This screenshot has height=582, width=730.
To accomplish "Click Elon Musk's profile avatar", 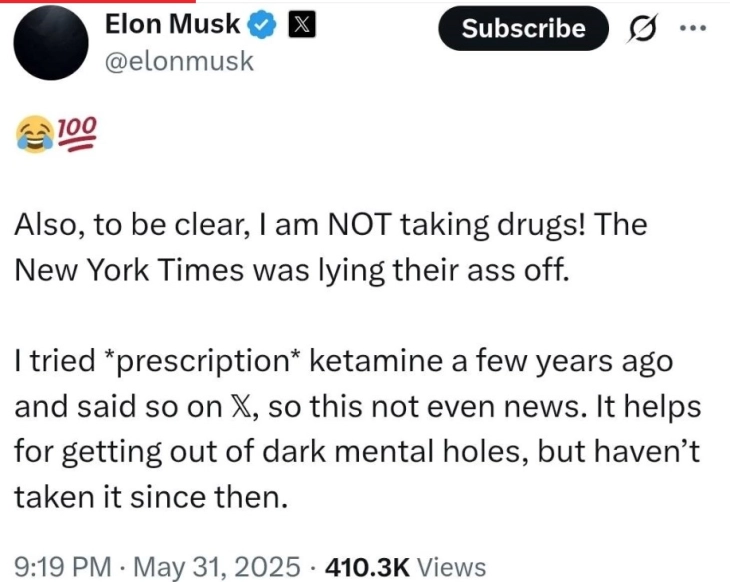I will pos(50,44).
